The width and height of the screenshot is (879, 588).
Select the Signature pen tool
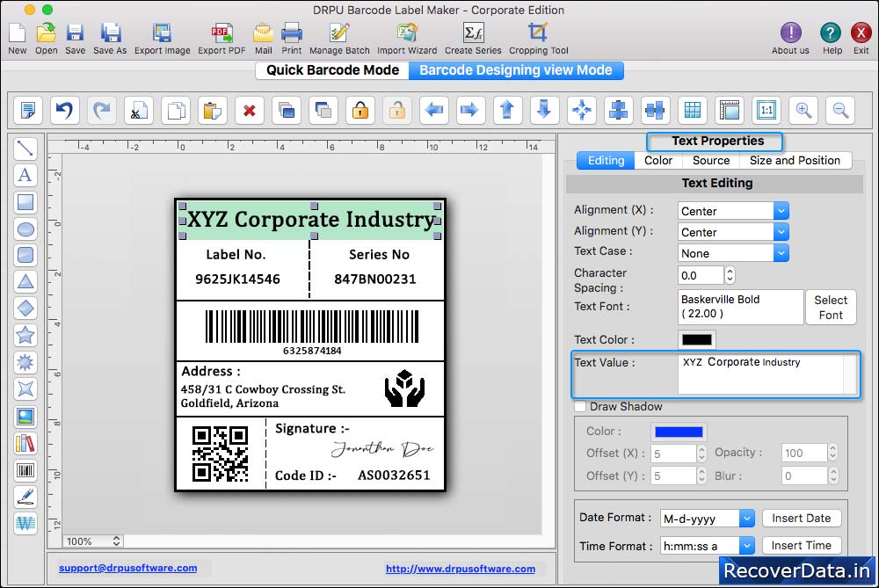pyautogui.click(x=25, y=497)
